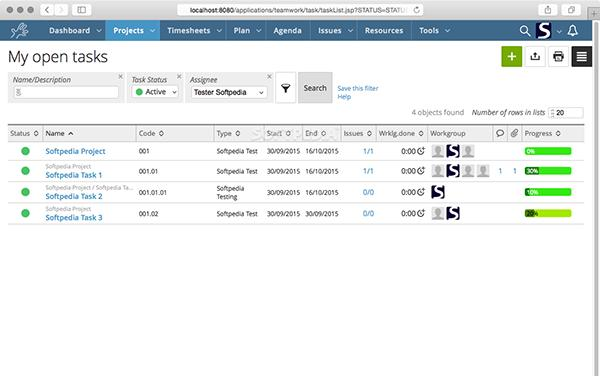
Task: Click the Name/Description filter text field
Action: 66,92
